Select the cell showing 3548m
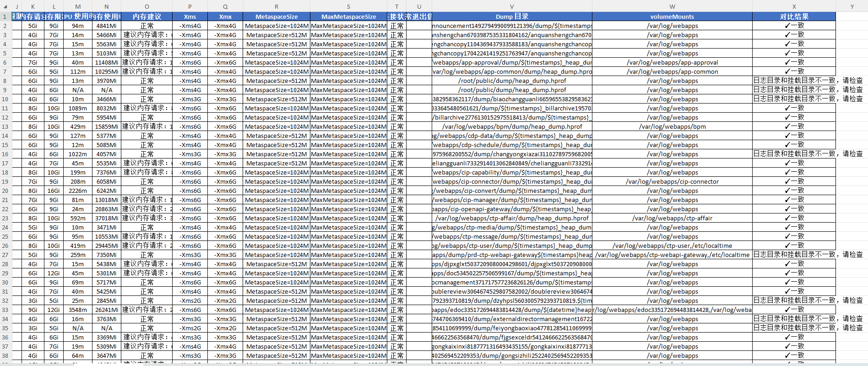Screen dimensions: 868x366 [x=78, y=310]
